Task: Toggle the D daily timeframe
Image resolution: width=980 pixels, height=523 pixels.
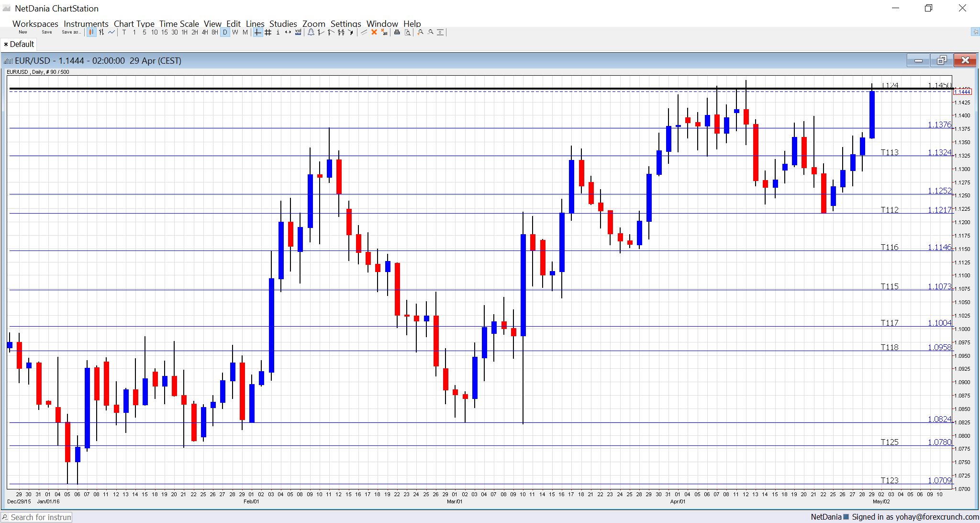Action: (224, 32)
